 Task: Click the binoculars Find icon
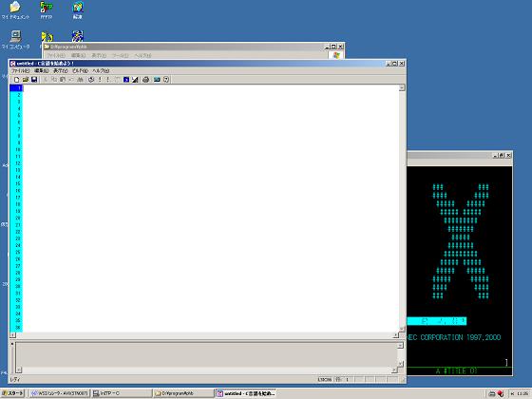[x=80, y=80]
